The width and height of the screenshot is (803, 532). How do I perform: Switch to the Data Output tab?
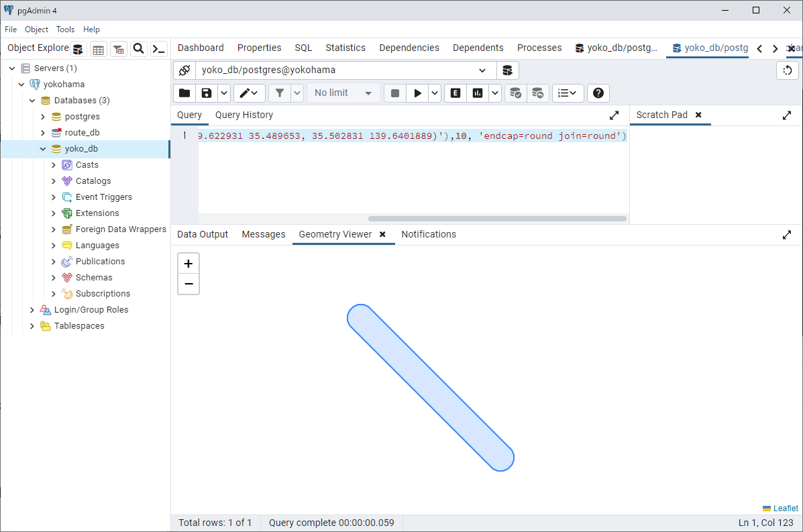point(203,234)
